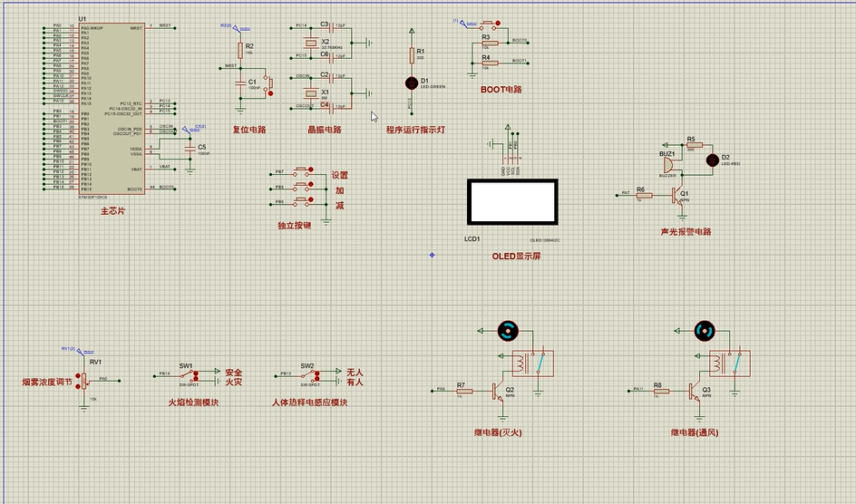
Task: Click the 烟雾浓度调节 label
Action: [x=47, y=383]
